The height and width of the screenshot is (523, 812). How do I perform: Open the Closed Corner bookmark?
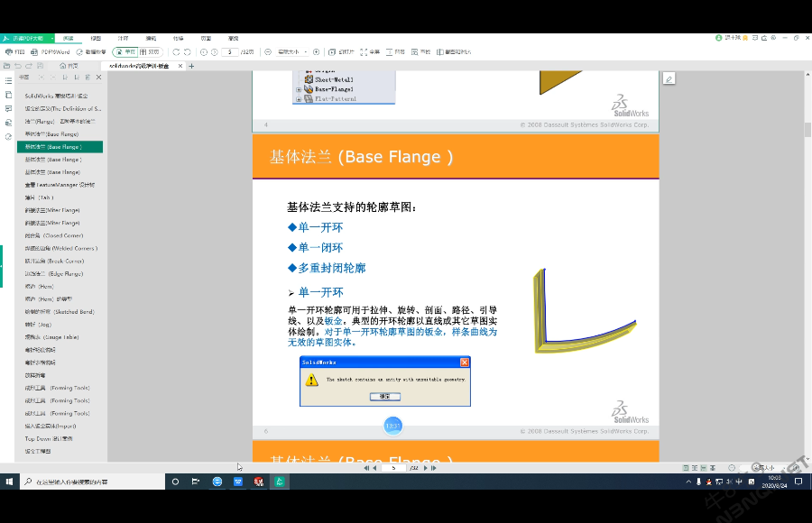[54, 235]
